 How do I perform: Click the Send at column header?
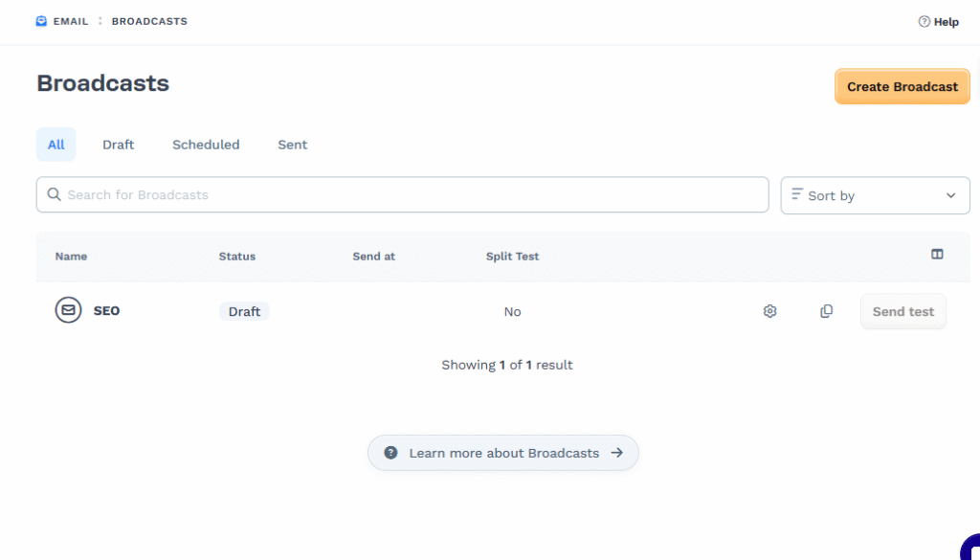(x=374, y=257)
